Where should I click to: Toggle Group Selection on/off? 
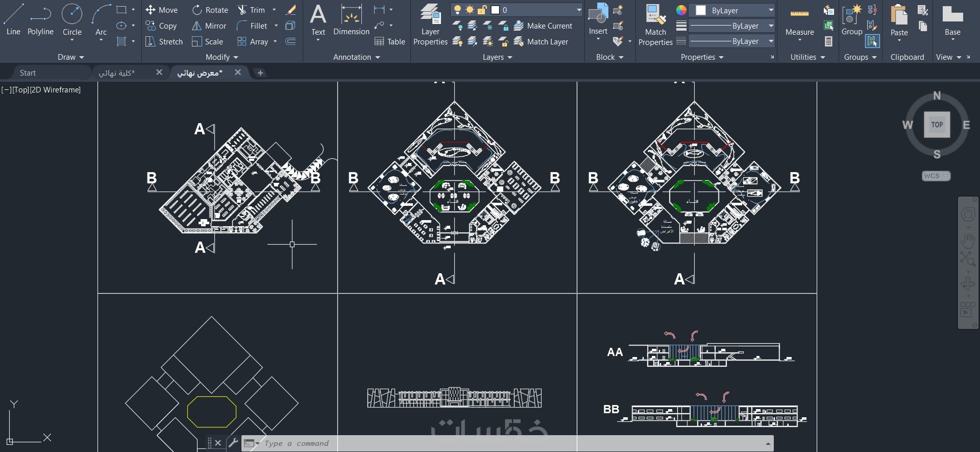click(x=873, y=41)
